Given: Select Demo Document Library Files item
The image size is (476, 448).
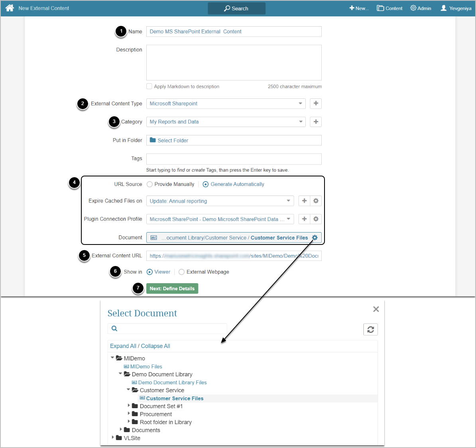Looking at the screenshot, I should point(172,383).
